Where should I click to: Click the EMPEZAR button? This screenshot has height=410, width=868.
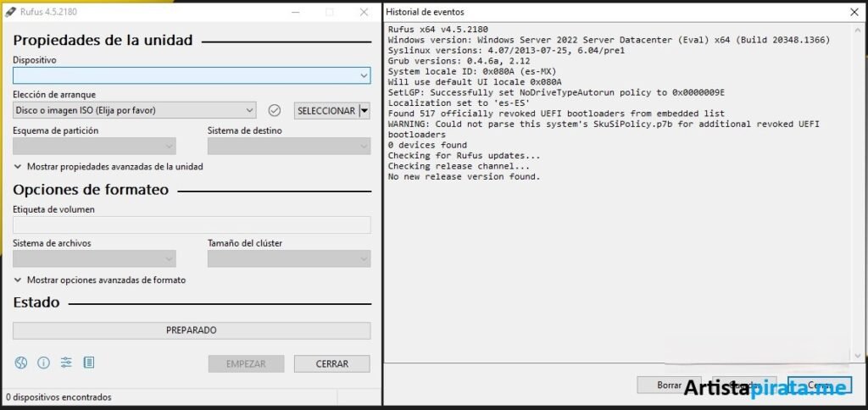[247, 364]
